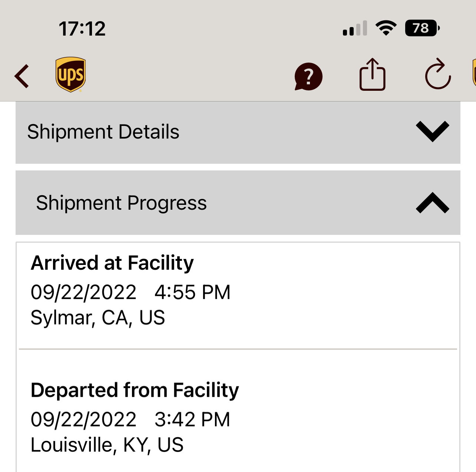Select the Departed from Facility heading
Viewport: 476px width, 472px height.
[x=135, y=390]
